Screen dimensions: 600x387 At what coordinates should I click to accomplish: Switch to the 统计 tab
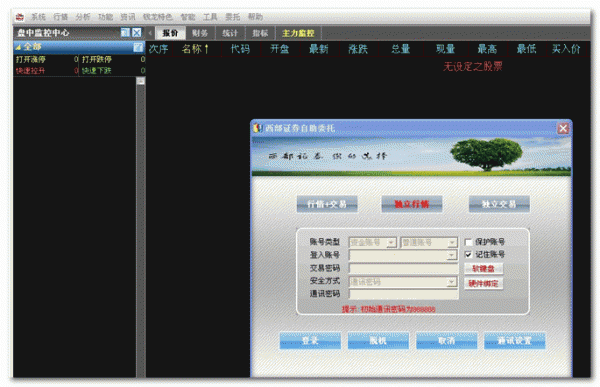pos(230,33)
